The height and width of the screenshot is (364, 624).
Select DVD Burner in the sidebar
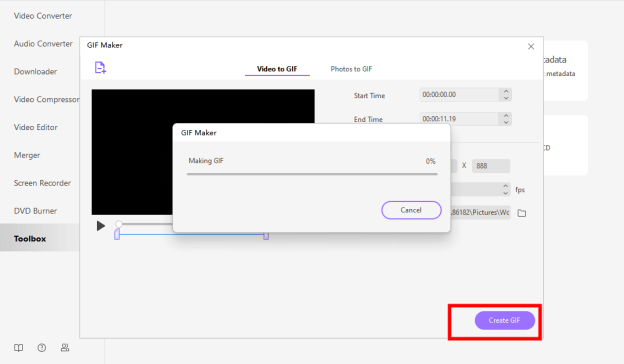tap(35, 211)
